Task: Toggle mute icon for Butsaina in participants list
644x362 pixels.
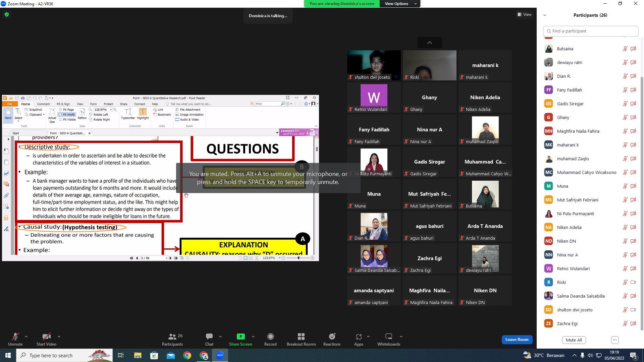Action: click(625, 49)
